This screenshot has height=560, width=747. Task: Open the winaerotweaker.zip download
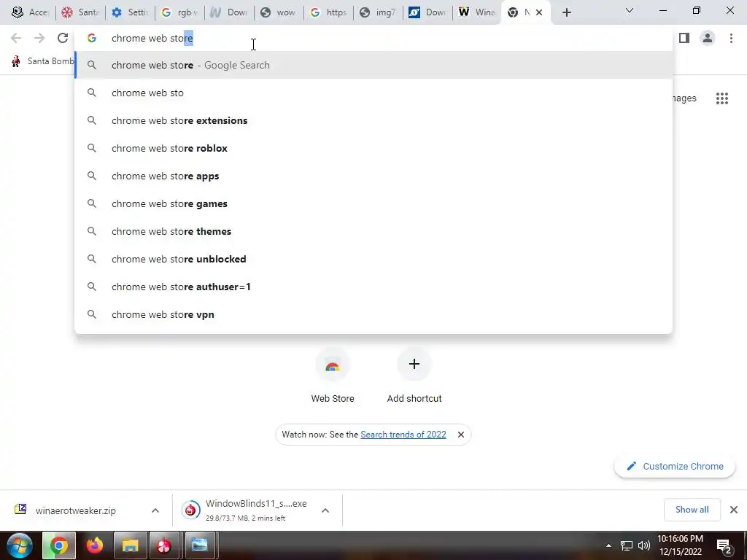click(x=76, y=510)
